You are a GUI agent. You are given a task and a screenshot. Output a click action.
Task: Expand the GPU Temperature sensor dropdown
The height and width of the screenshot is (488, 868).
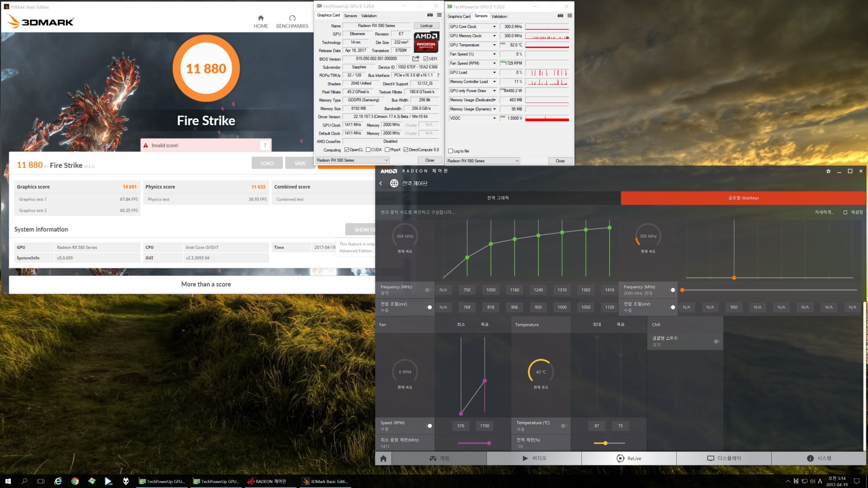pos(494,45)
